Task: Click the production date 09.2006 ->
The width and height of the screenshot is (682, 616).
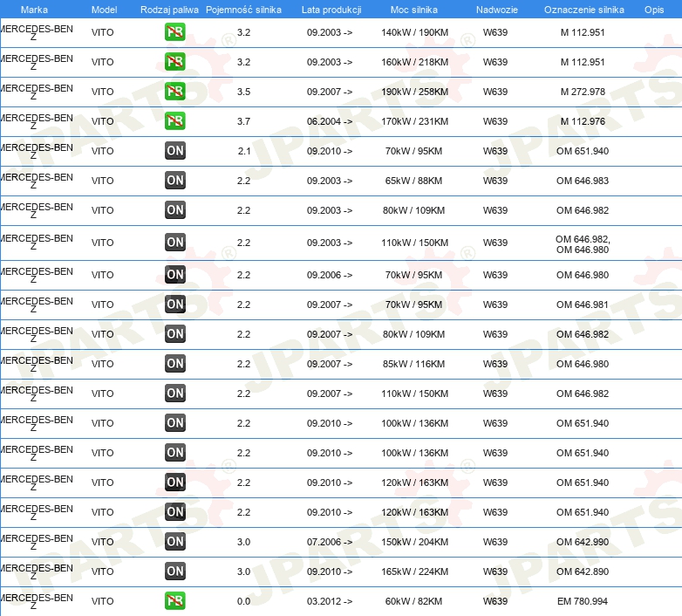Action: pos(330,275)
